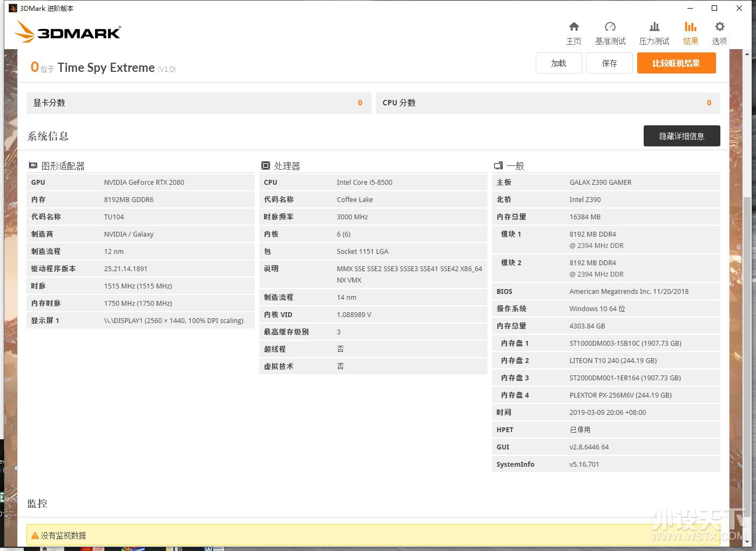Select the 16384 MB total memory value

pyautogui.click(x=585, y=217)
